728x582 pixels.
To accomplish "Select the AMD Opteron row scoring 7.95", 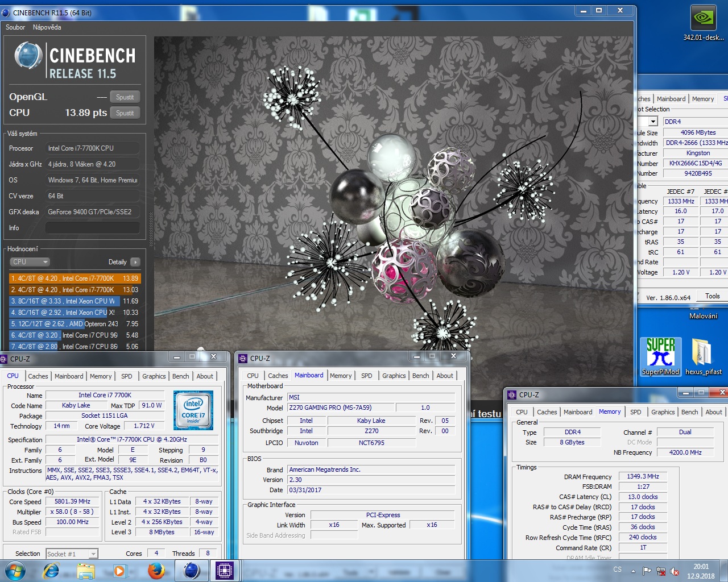I will click(75, 324).
